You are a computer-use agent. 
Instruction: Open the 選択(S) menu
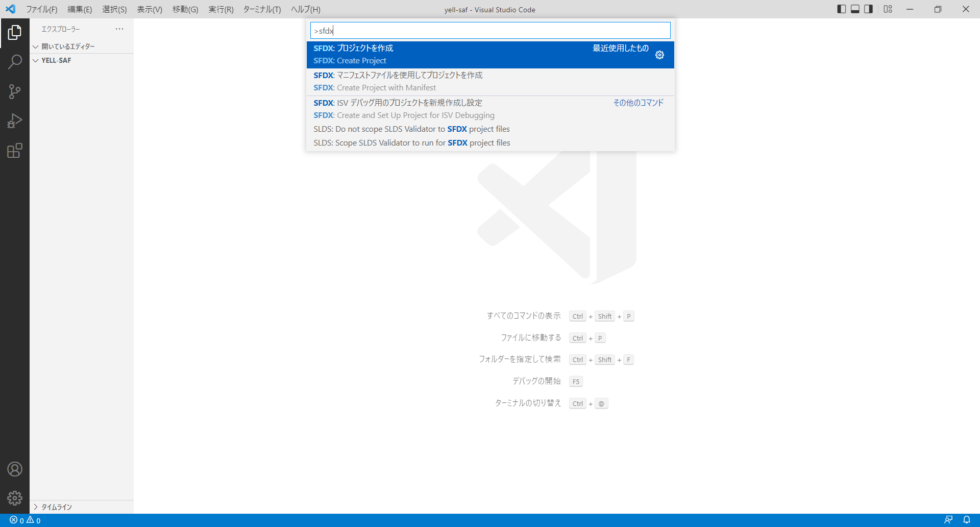coord(114,9)
